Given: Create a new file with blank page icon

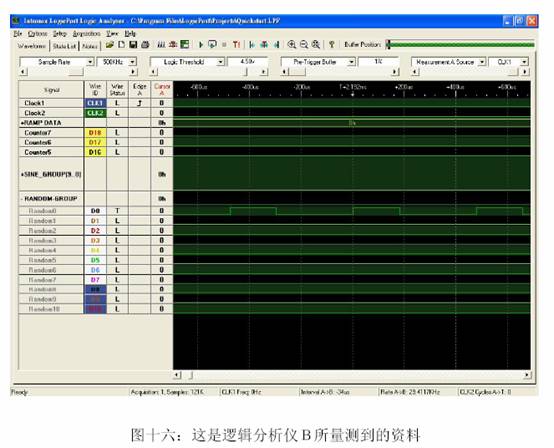Looking at the screenshot, I should (121, 45).
